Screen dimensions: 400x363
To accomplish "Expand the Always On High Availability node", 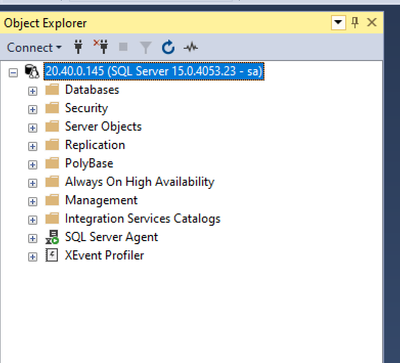I will 32,183.
